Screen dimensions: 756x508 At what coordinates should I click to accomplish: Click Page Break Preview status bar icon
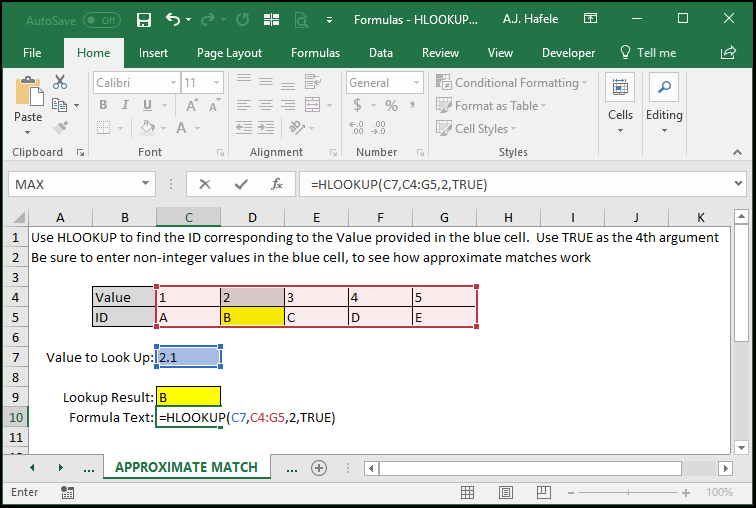(x=543, y=492)
